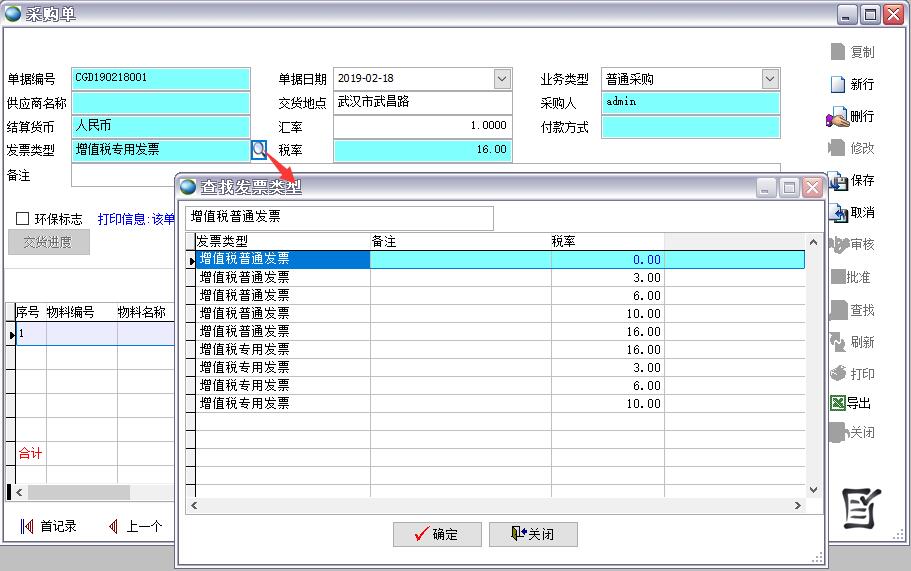Screen dimensions: 911x571
Task: Click the 删行 (delete row) toolbar icon
Action: [x=838, y=118]
